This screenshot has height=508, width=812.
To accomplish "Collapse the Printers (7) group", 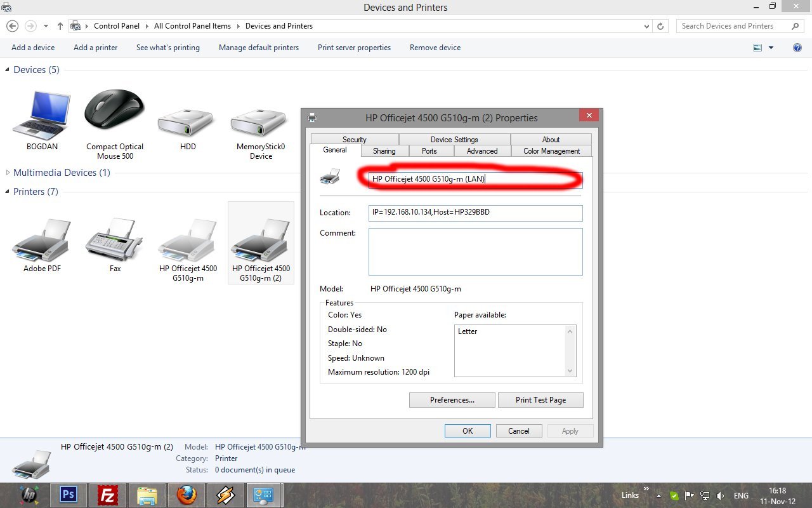I will [8, 192].
